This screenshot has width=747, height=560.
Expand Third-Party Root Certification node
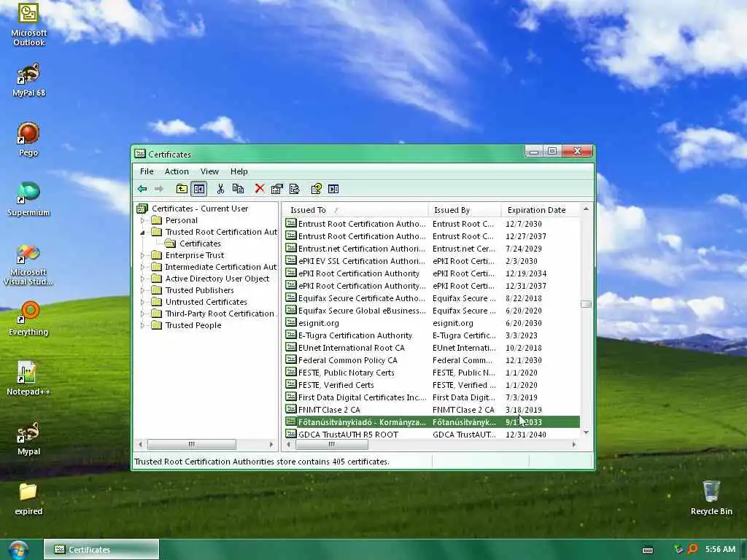pyautogui.click(x=142, y=314)
